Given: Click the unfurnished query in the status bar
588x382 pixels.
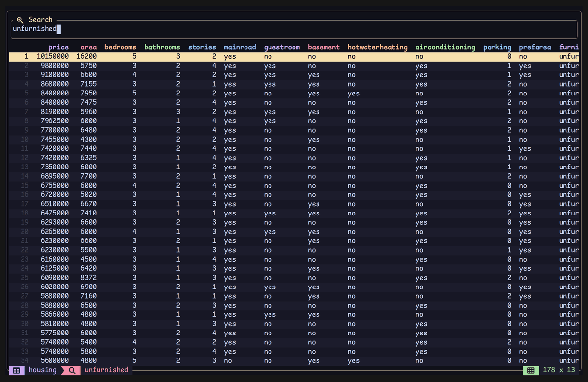Looking at the screenshot, I should tap(106, 370).
